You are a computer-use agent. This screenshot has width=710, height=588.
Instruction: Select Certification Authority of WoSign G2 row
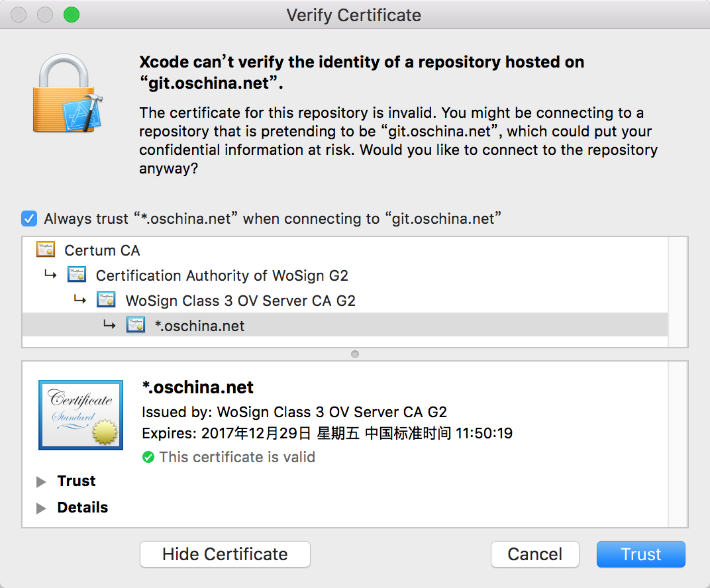pos(222,275)
